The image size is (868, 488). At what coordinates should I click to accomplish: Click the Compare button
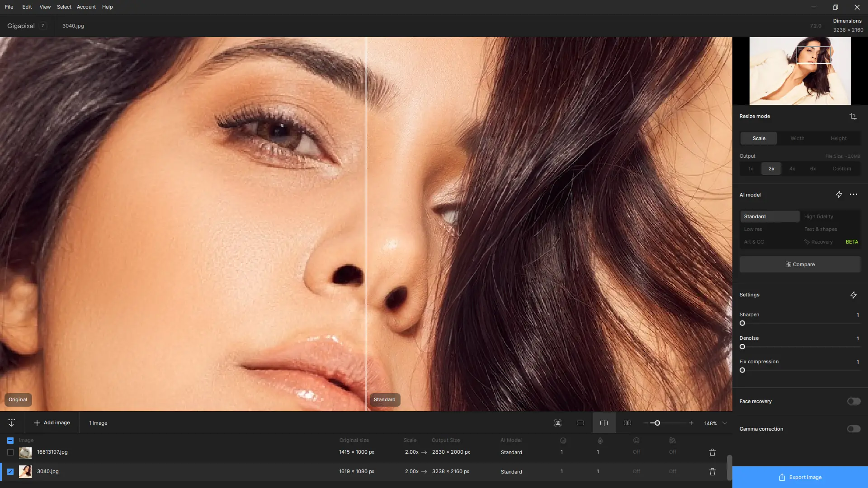[800, 264]
